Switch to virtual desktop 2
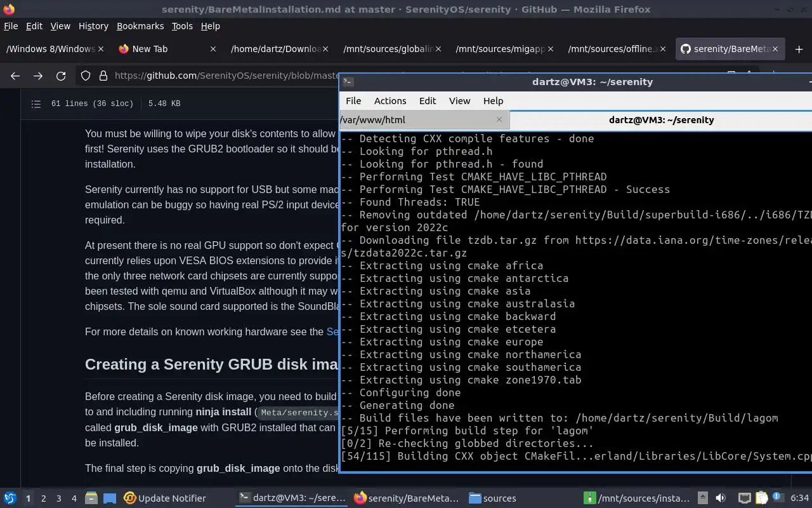The width and height of the screenshot is (812, 508). click(x=43, y=498)
